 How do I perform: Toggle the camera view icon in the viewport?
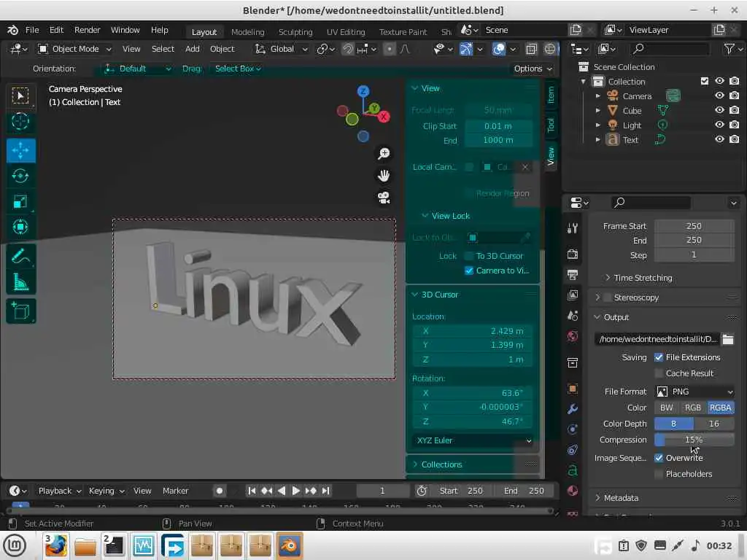[384, 197]
